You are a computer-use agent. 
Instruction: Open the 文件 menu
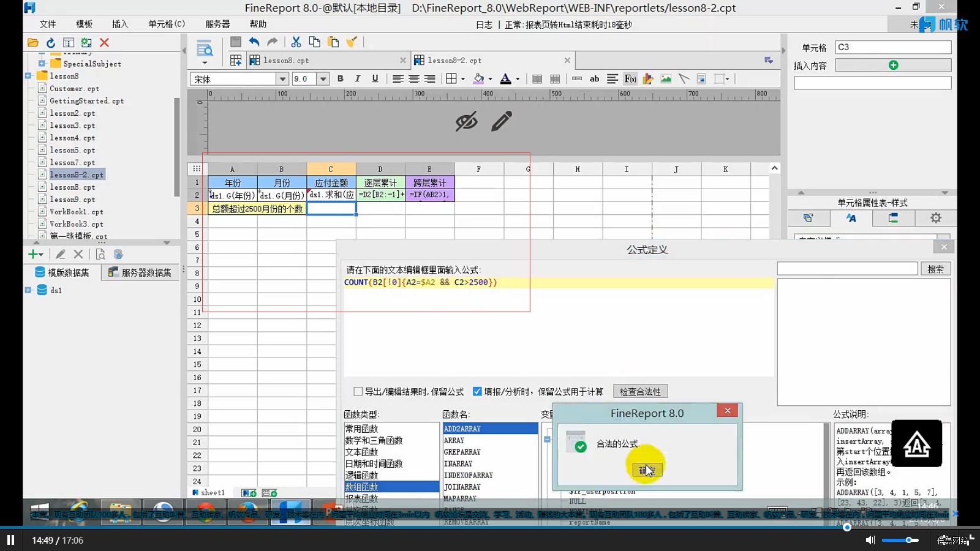(48, 24)
